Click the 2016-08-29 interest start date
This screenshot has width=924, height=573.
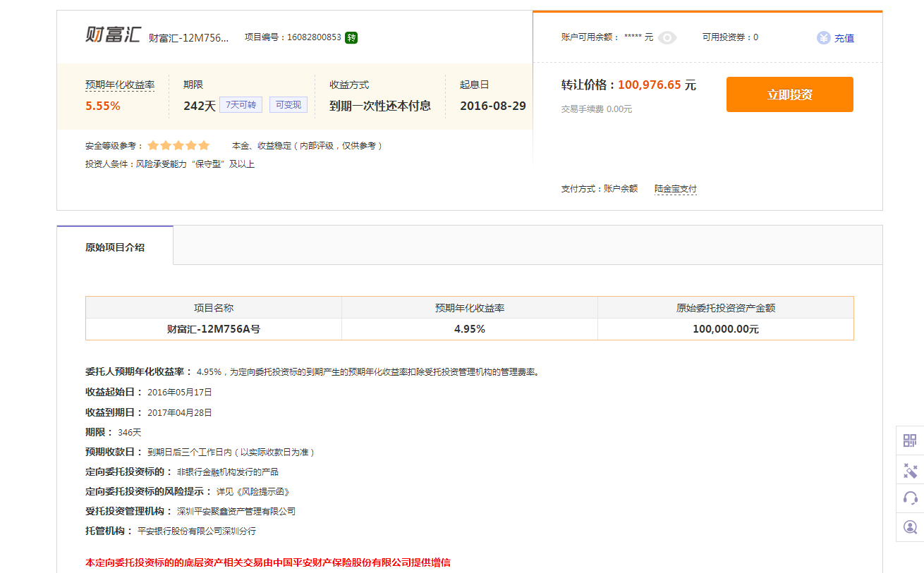pos(493,106)
